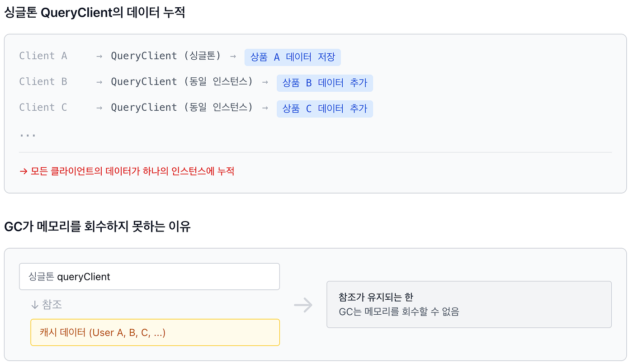633x364 pixels.
Task: Select the 상품 B 데이터 추가 badge
Action: click(x=325, y=83)
